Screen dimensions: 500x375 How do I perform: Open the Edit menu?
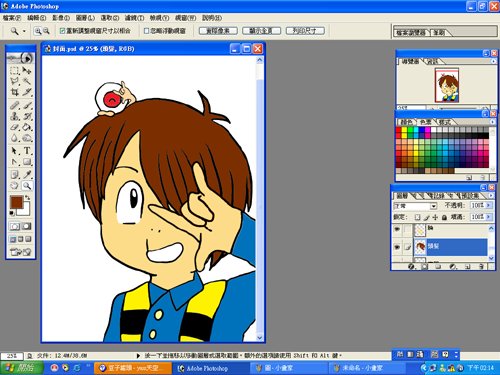pos(36,18)
